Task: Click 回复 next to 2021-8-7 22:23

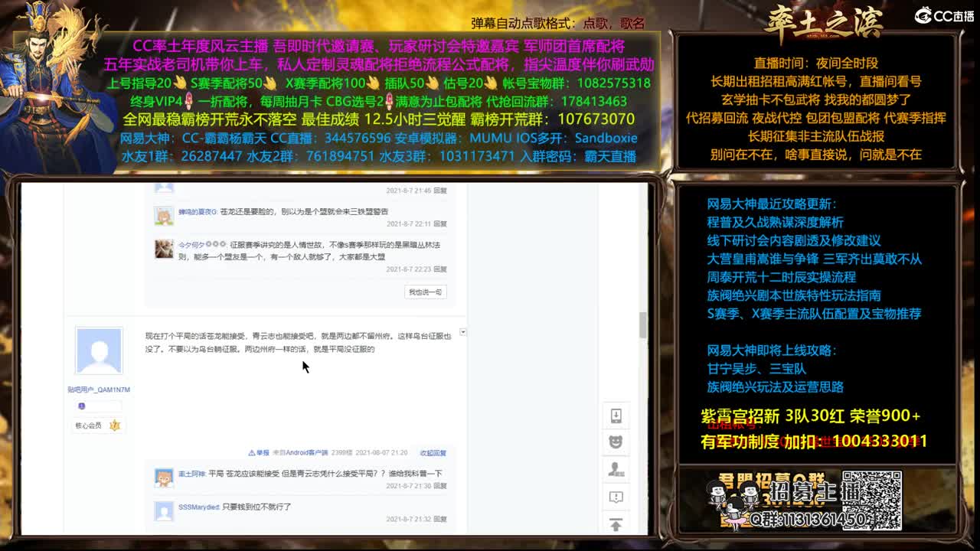Action: tap(440, 269)
